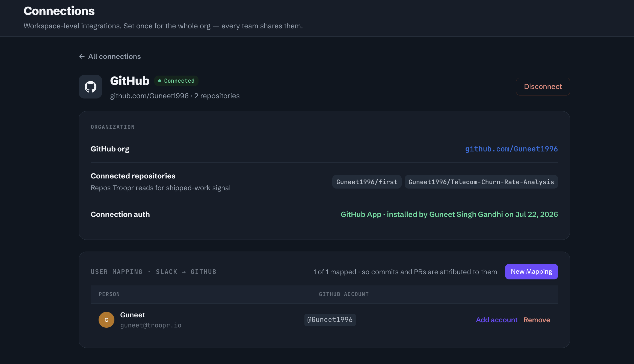Screen dimensions: 634x364
Task: Click Guneet's orange avatar circle
Action: [x=106, y=320]
